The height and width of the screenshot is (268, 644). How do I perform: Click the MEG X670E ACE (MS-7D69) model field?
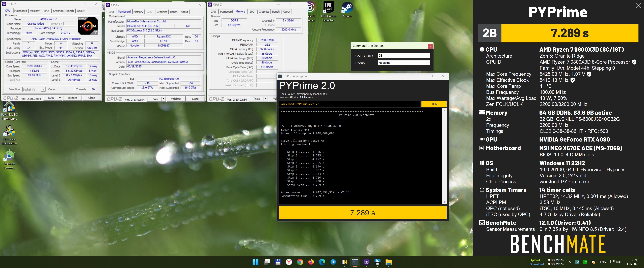[150, 26]
